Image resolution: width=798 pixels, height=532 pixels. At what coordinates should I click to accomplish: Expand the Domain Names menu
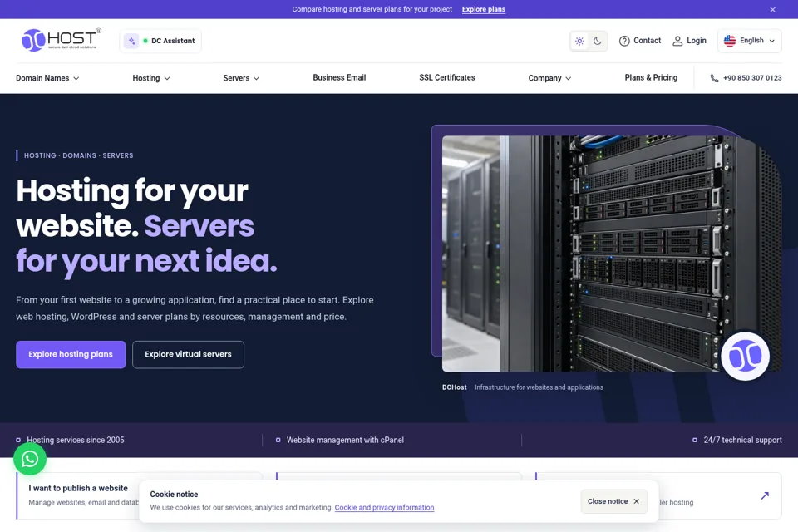click(x=47, y=78)
